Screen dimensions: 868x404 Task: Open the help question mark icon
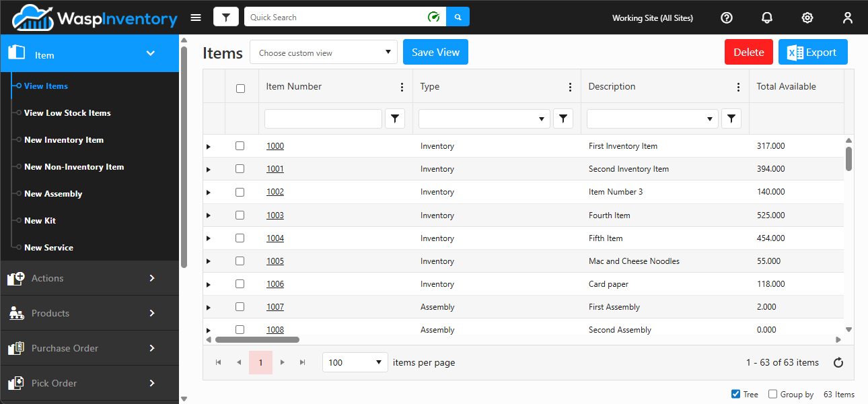(727, 18)
